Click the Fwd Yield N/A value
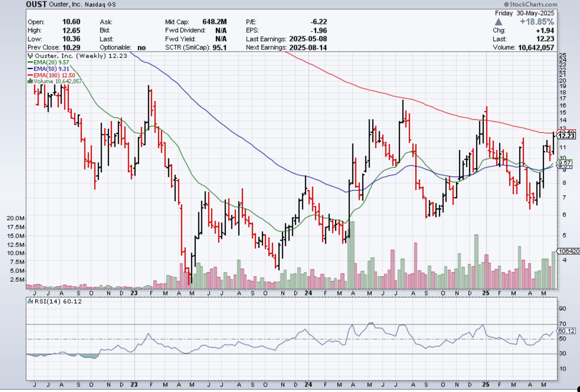The height and width of the screenshot is (392, 580). [x=221, y=39]
